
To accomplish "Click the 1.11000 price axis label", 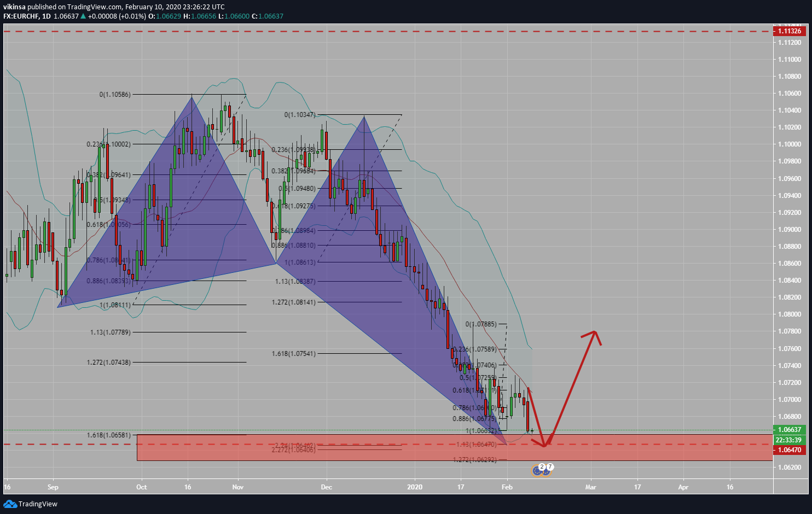I will (789, 60).
